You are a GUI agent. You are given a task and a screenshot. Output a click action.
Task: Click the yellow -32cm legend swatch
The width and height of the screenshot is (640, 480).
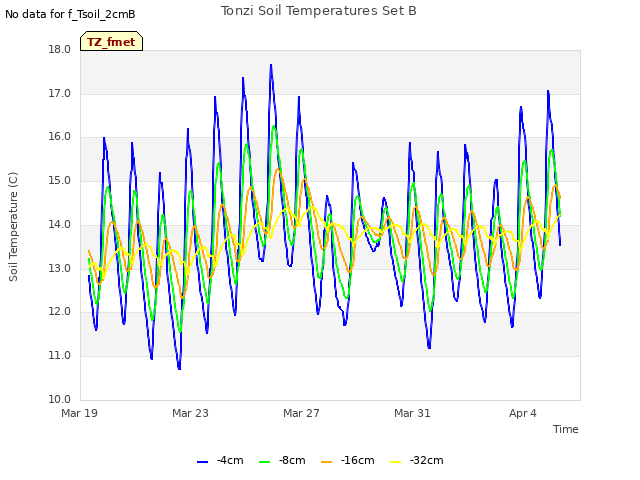(396, 462)
